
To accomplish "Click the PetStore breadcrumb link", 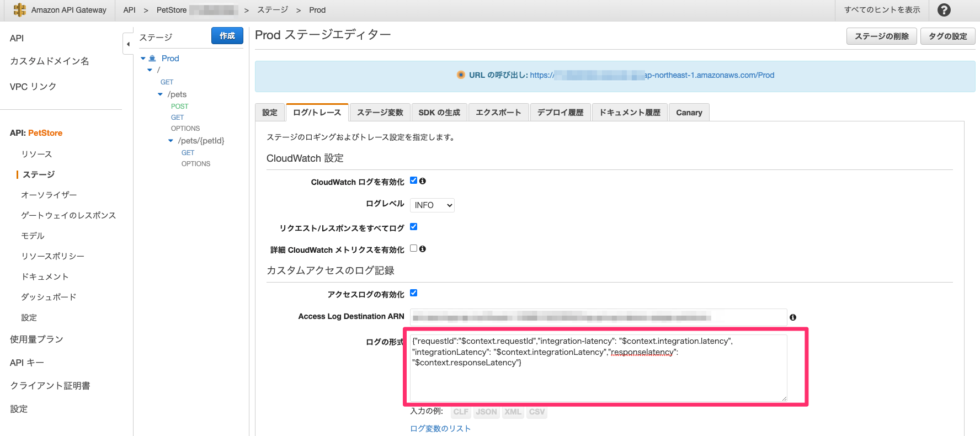I will [172, 10].
